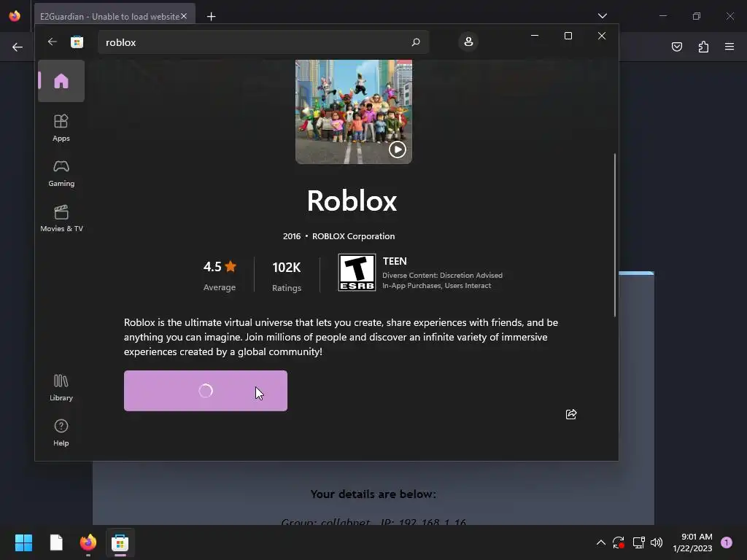
Task: Open the Store account profile icon
Action: coord(468,42)
